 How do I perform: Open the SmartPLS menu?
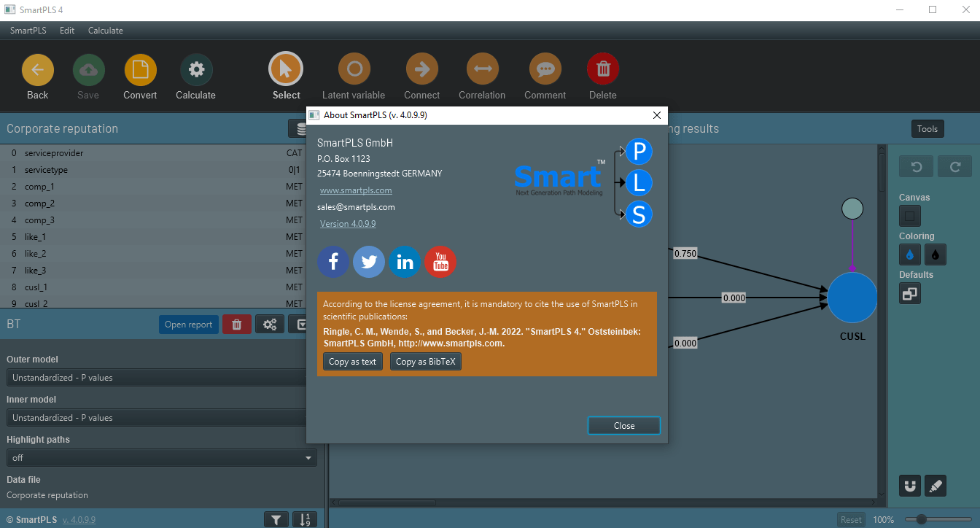pos(28,31)
